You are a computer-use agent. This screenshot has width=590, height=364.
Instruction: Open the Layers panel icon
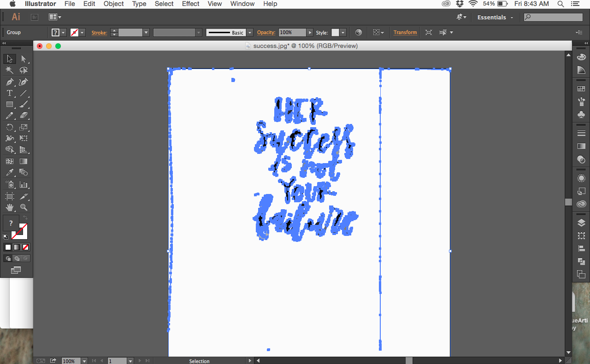(x=581, y=223)
